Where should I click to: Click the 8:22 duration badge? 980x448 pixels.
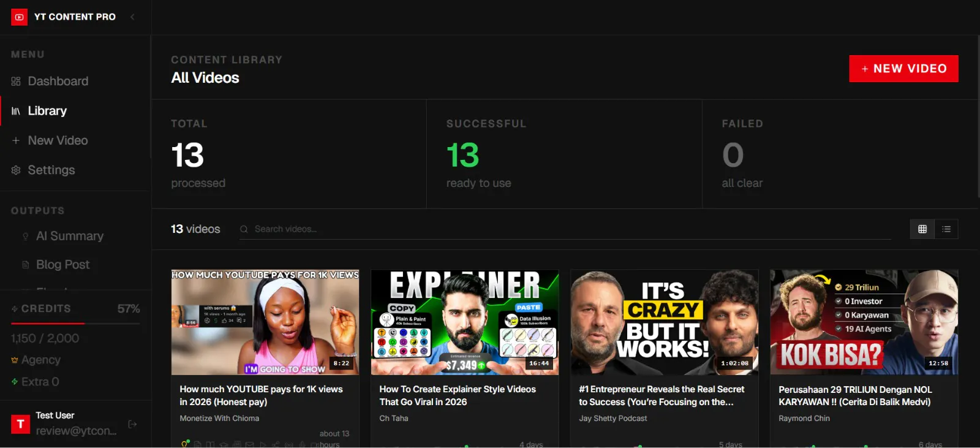pyautogui.click(x=341, y=363)
